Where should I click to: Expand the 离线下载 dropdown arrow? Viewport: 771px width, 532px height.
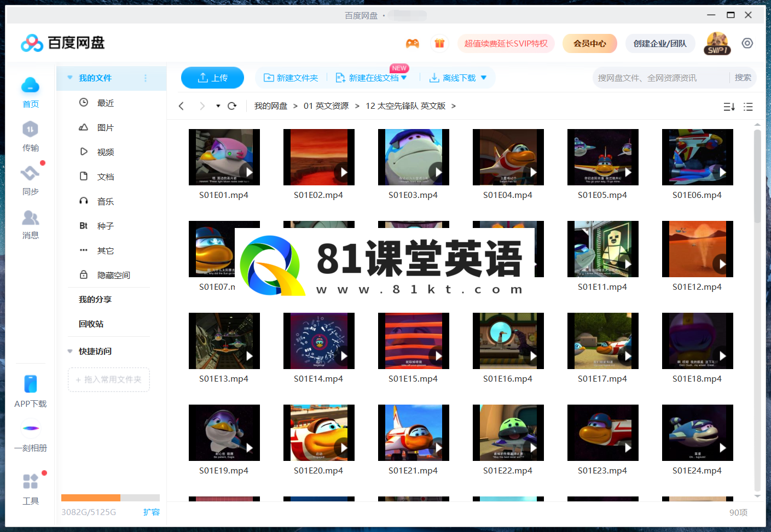[484, 78]
